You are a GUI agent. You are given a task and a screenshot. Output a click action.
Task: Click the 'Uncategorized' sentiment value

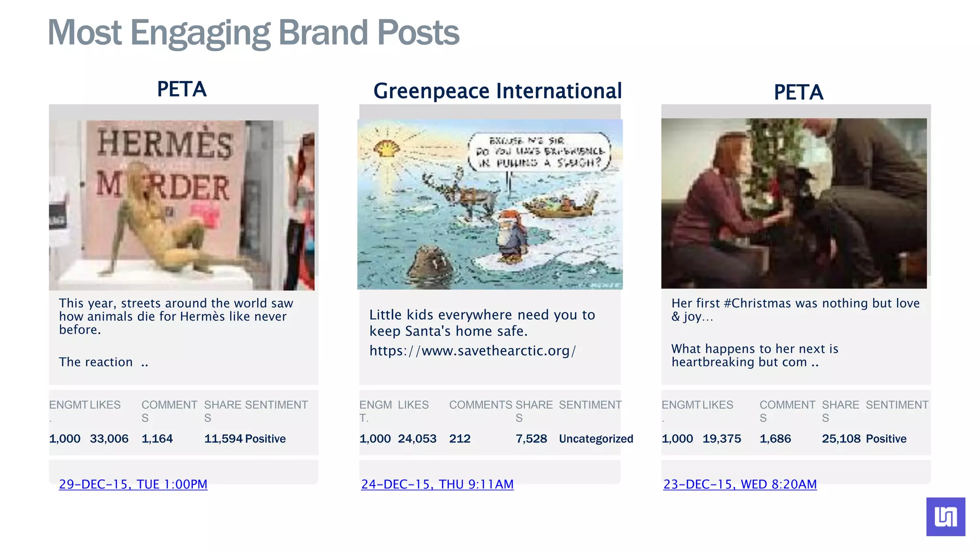point(596,439)
